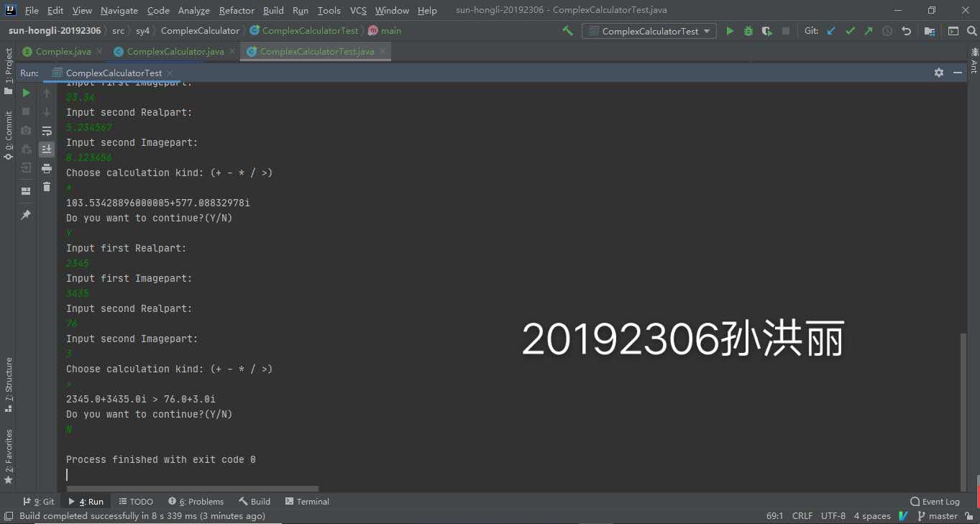Click the Build Project hammer icon
980x524 pixels.
pyautogui.click(x=567, y=31)
